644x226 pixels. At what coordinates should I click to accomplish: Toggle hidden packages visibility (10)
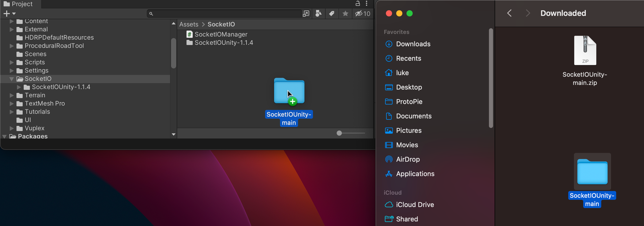363,14
